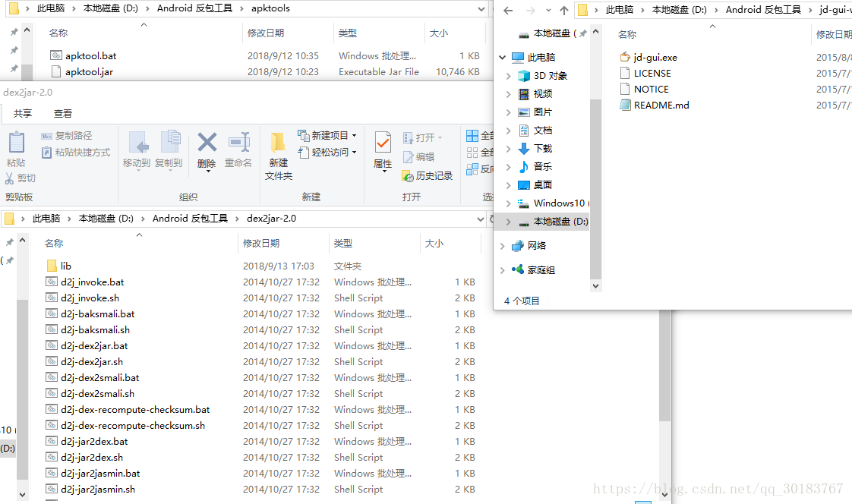Select 文档 (Documents) in navigation tree
Screen dimensions: 852x504
543,131
